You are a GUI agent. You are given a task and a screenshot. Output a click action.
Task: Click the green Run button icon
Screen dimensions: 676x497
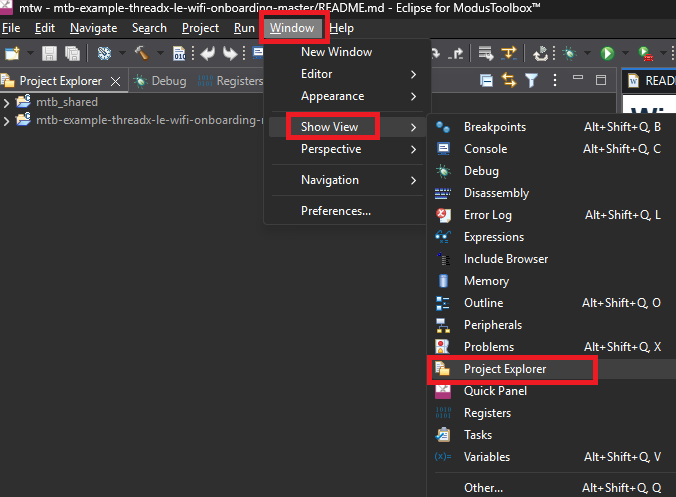pyautogui.click(x=606, y=52)
